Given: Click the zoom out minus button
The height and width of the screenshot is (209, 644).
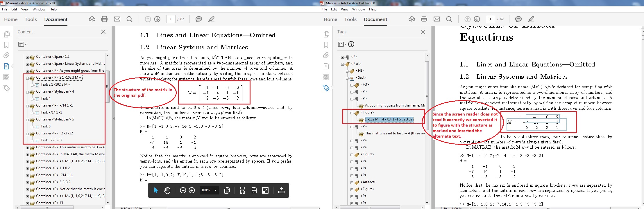Looking at the screenshot, I should 183,190.
